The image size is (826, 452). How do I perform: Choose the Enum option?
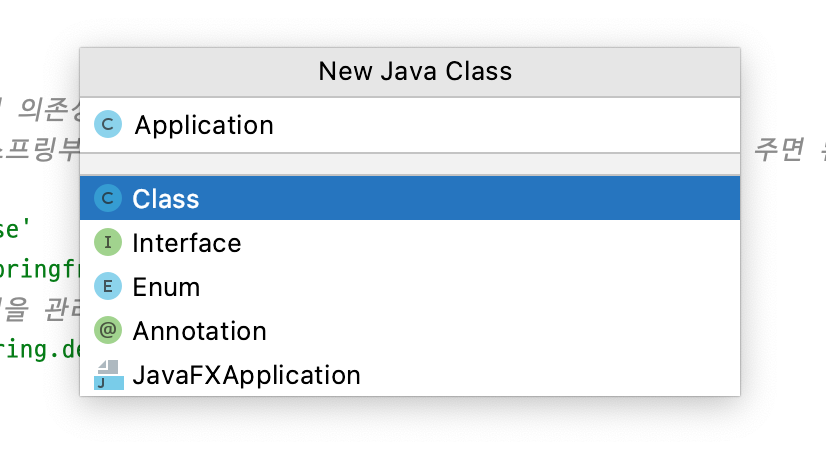pos(410,287)
